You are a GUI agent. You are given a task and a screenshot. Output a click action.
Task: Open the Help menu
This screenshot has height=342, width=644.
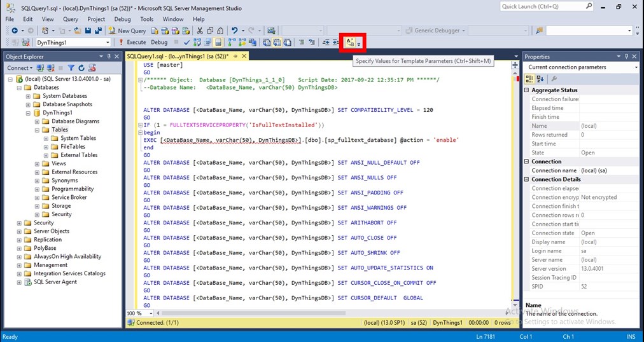pos(199,19)
